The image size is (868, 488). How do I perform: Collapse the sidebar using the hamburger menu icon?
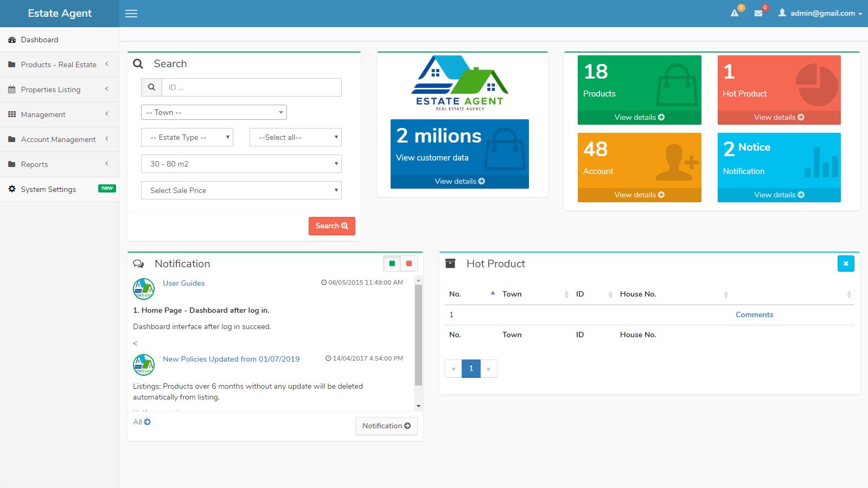point(131,13)
